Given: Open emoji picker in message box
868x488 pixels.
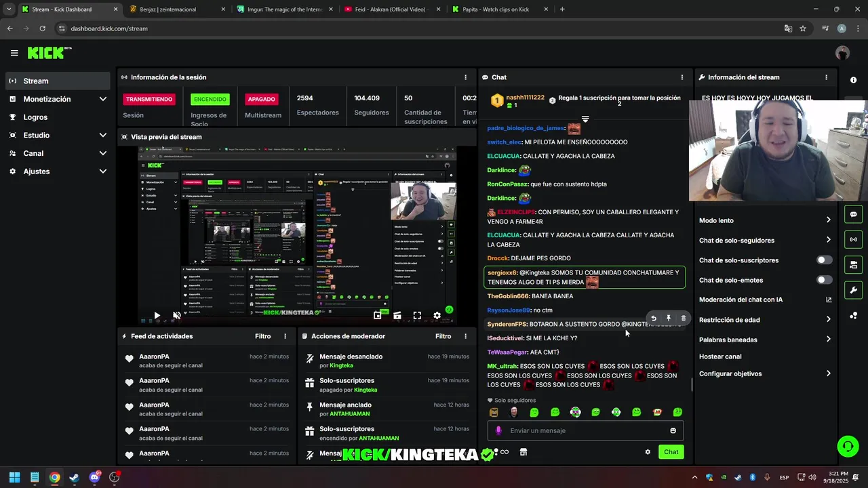Looking at the screenshot, I should tap(673, 430).
